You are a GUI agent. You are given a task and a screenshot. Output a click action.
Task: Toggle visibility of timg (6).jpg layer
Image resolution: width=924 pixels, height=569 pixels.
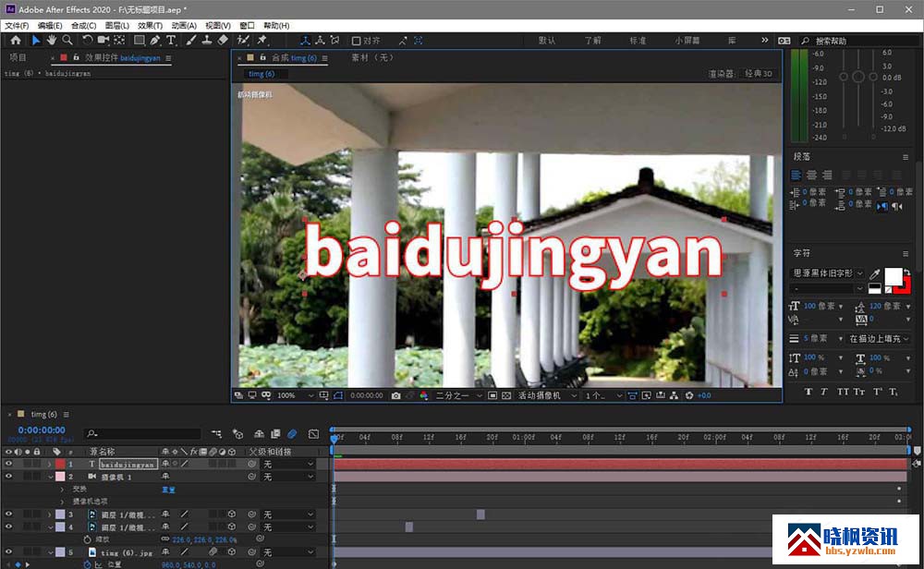click(9, 552)
